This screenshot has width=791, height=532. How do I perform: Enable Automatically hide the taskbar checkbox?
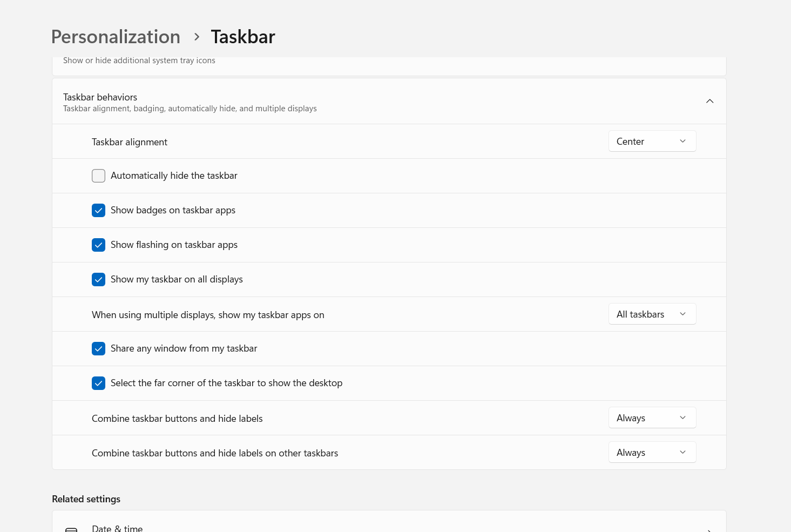pos(98,176)
